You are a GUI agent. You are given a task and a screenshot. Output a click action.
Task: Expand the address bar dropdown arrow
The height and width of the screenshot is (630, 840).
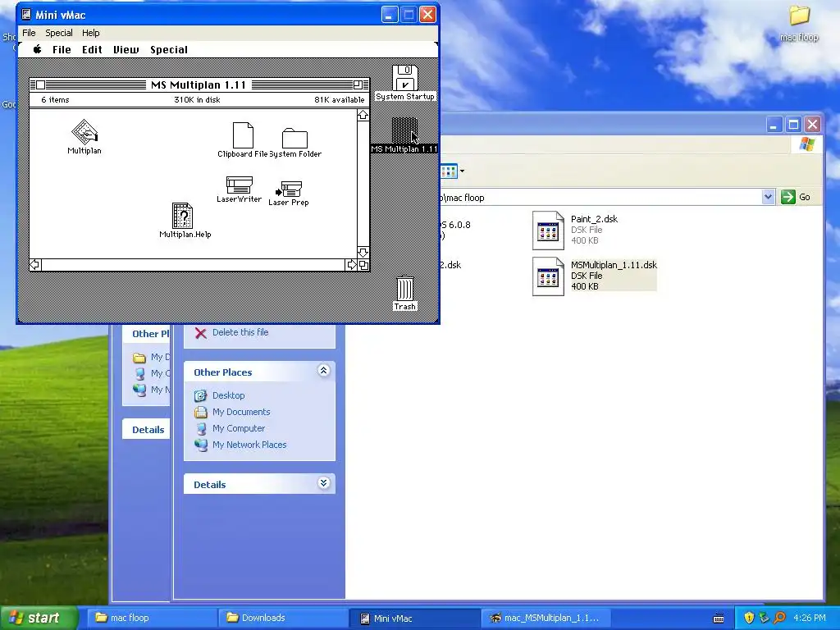point(768,197)
